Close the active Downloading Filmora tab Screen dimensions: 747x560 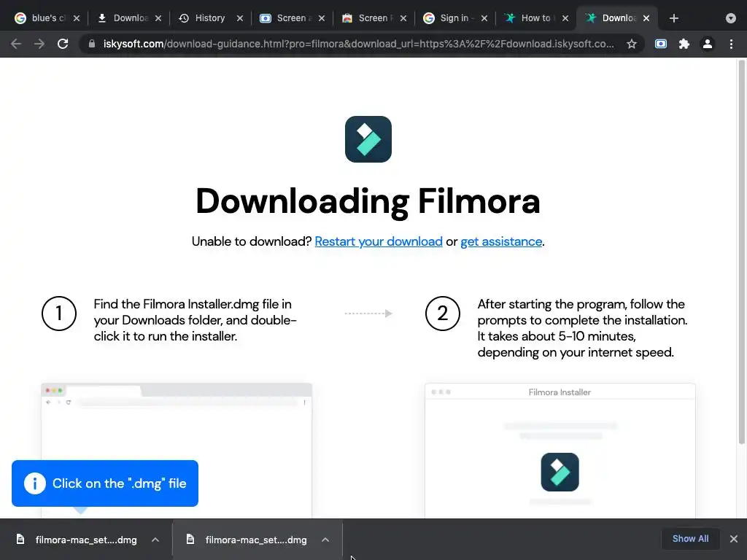click(646, 18)
